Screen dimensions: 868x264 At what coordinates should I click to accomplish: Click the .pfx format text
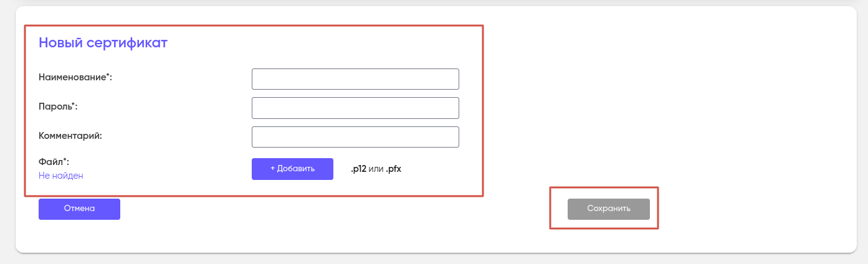[x=393, y=169]
